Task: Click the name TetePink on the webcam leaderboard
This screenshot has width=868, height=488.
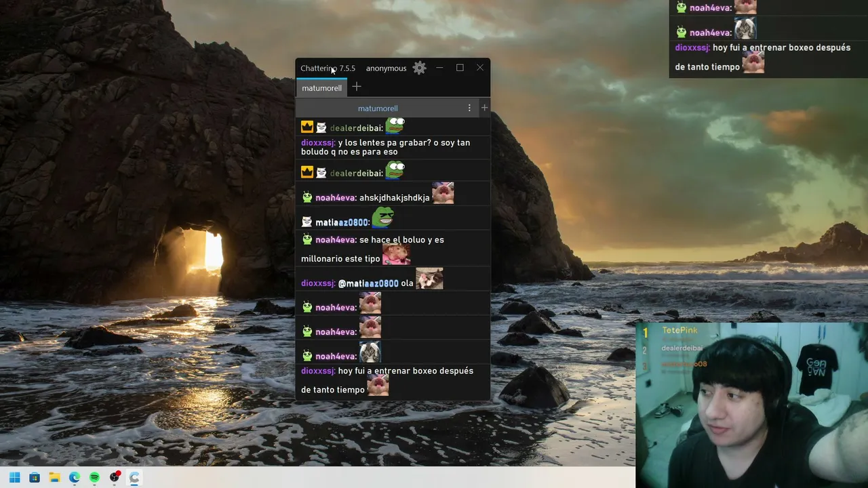Action: tap(680, 330)
